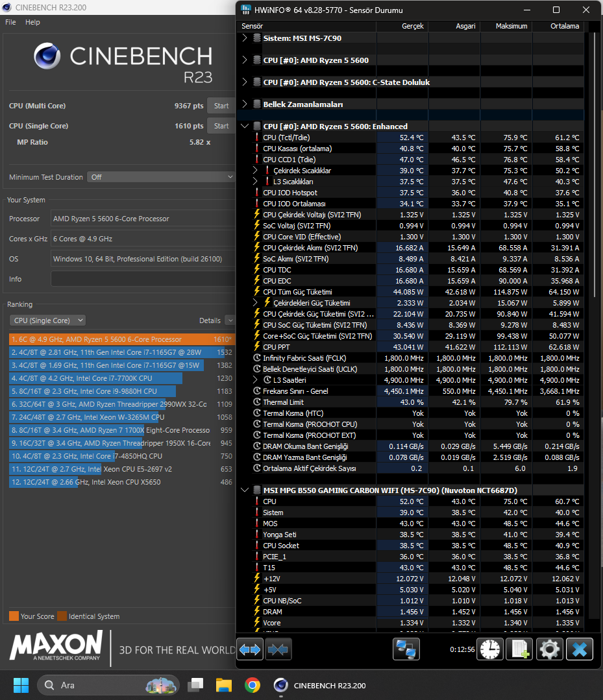Click the chip icon beside Sistem: MSI MS-7C90
603x700 pixels.
pyautogui.click(x=257, y=38)
